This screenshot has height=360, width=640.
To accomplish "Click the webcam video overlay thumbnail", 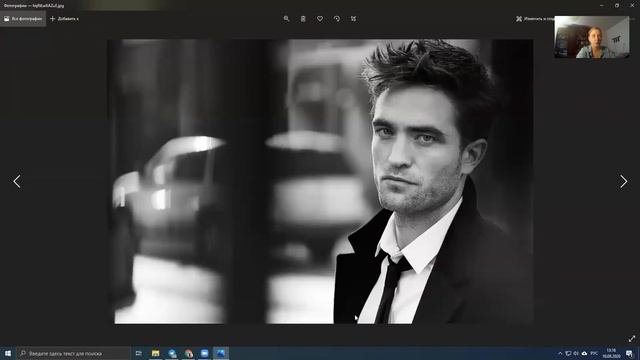I will point(591,37).
